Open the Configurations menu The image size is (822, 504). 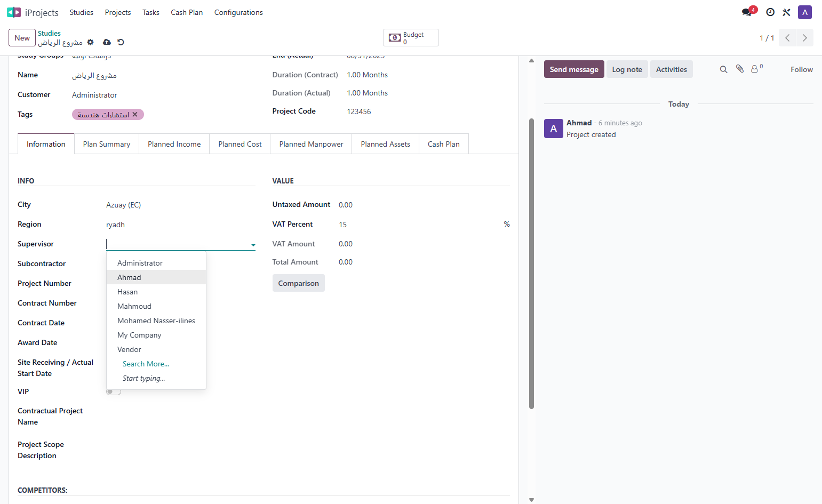(x=238, y=12)
